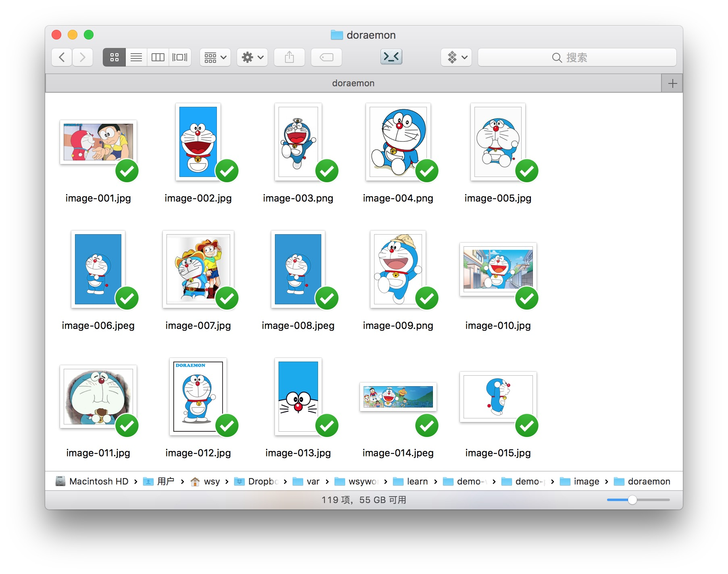Click the doraemon folder in path bar
The image size is (728, 574).
(642, 481)
